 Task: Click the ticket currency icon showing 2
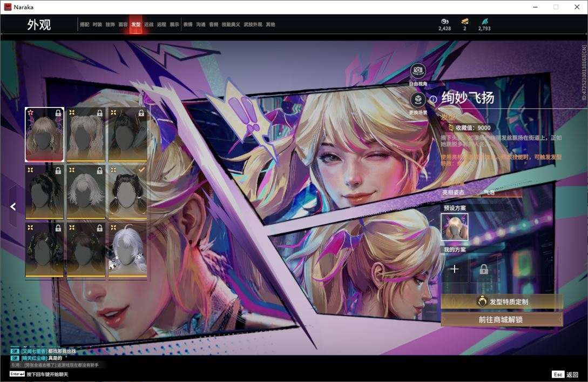[x=465, y=22]
